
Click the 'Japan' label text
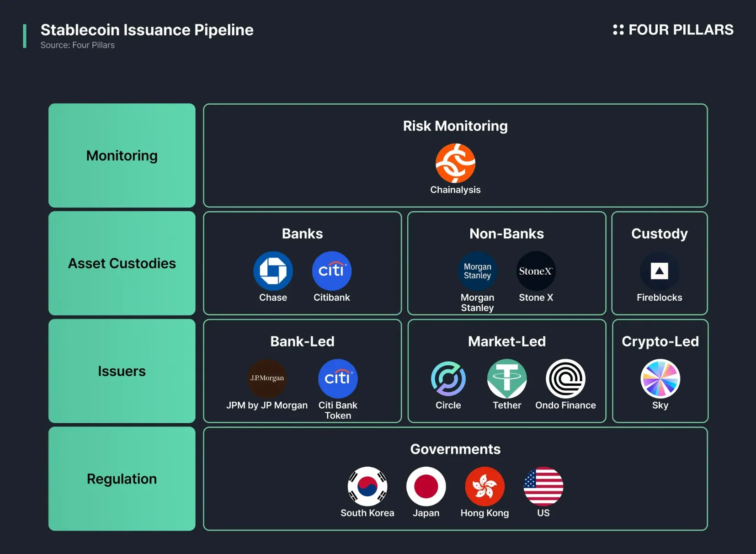426,513
